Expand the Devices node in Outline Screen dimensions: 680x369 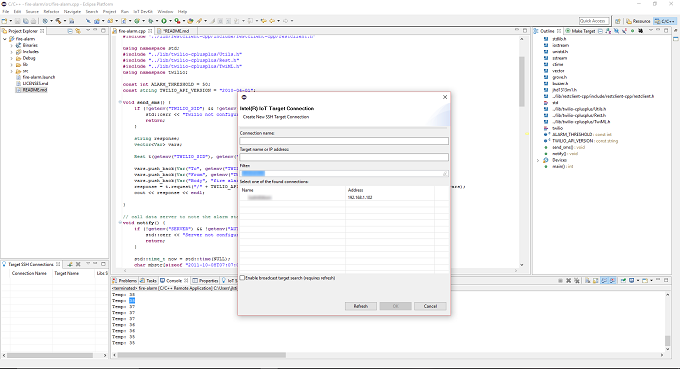538,160
